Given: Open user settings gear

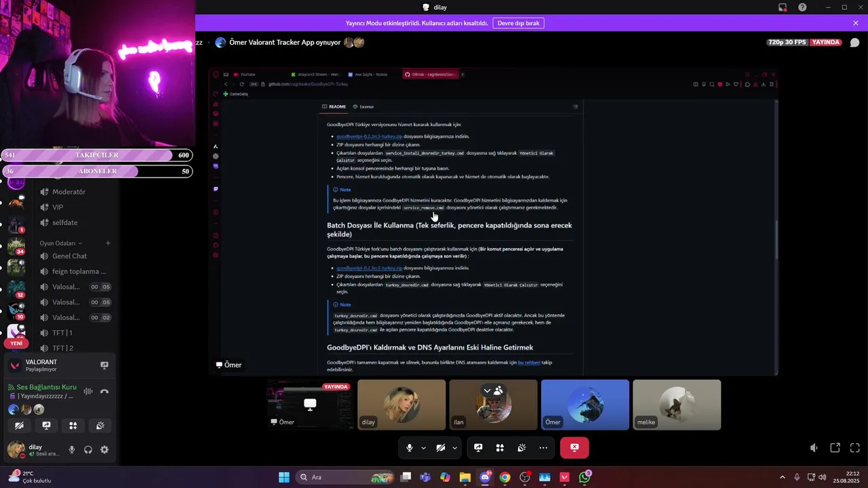Looking at the screenshot, I should pyautogui.click(x=104, y=449).
